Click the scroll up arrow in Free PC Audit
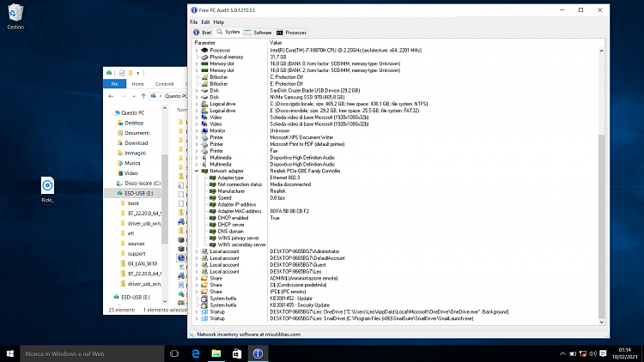The height and width of the screenshot is (362, 644). [601, 51]
